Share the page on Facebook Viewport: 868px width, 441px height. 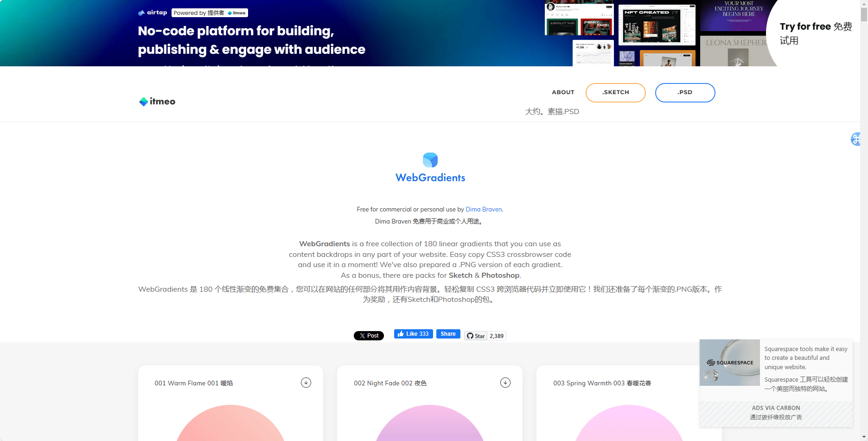(448, 334)
